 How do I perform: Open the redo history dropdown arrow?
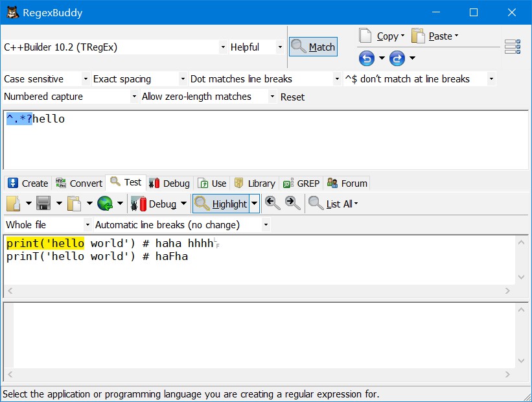(412, 58)
